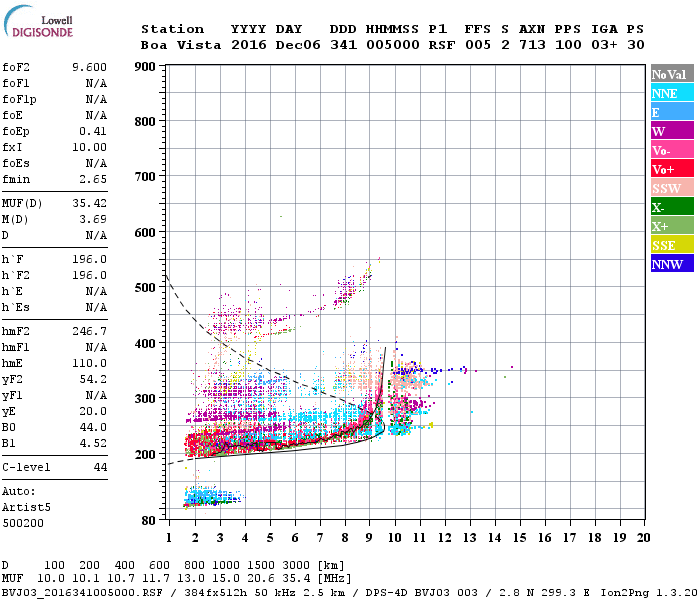Click the h`F value 196.0
Viewport: 700px width, 600px height.
click(89, 259)
